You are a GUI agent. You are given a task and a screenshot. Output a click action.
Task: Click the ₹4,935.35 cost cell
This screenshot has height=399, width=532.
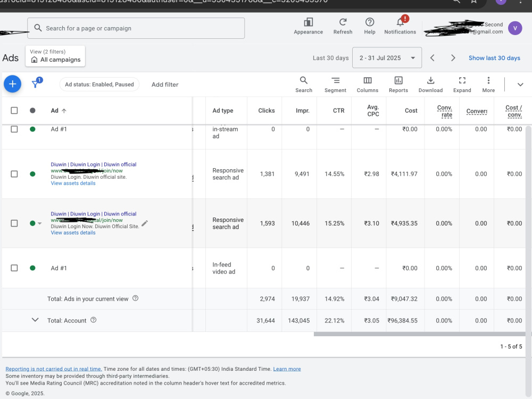(404, 223)
